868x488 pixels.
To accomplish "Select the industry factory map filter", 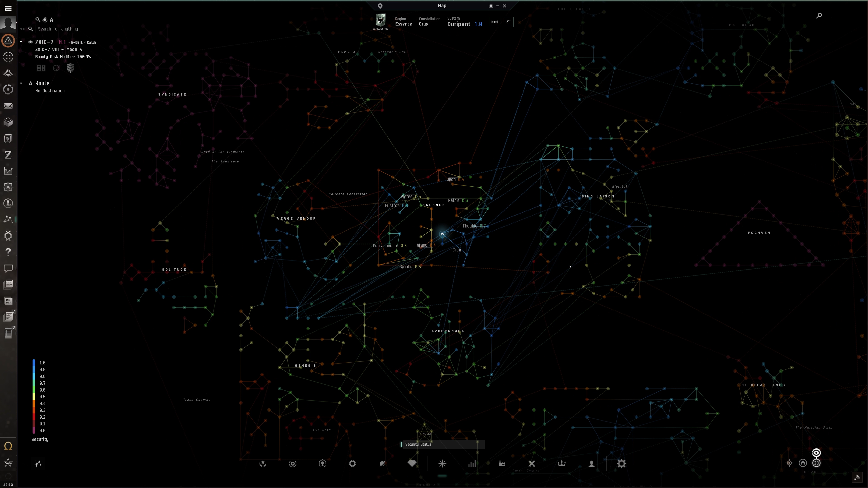I will click(x=502, y=464).
